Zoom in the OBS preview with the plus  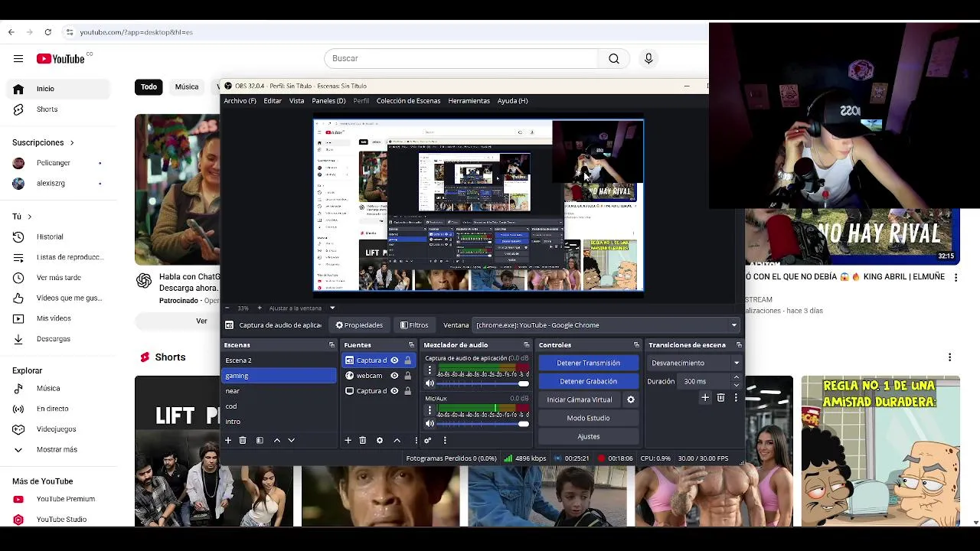(x=260, y=308)
